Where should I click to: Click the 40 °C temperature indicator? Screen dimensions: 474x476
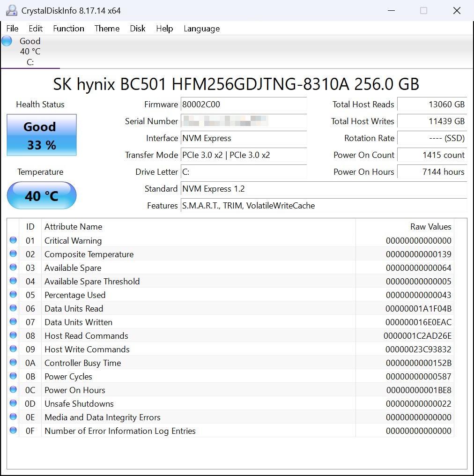41,195
